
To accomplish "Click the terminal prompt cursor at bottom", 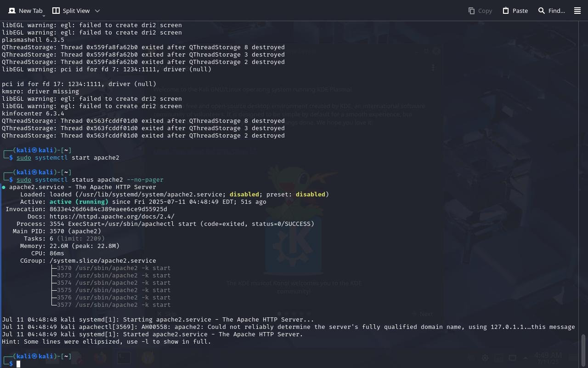I will (x=19, y=364).
